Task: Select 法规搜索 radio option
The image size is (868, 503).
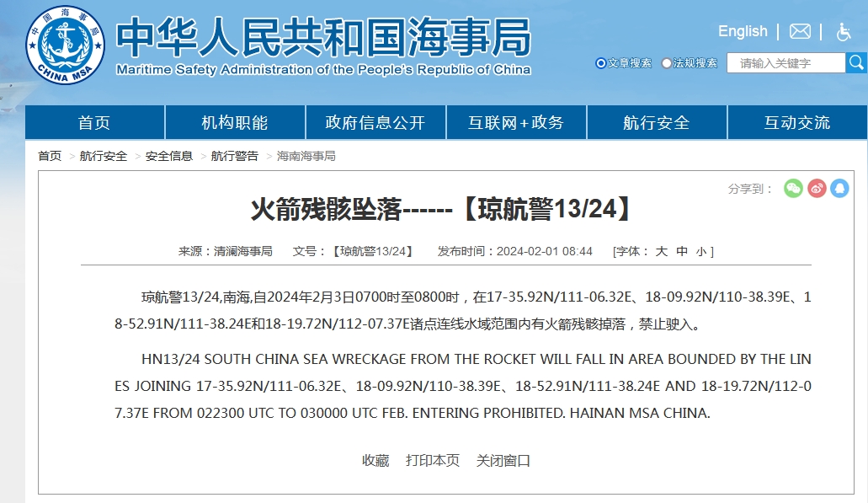Action: [x=667, y=63]
